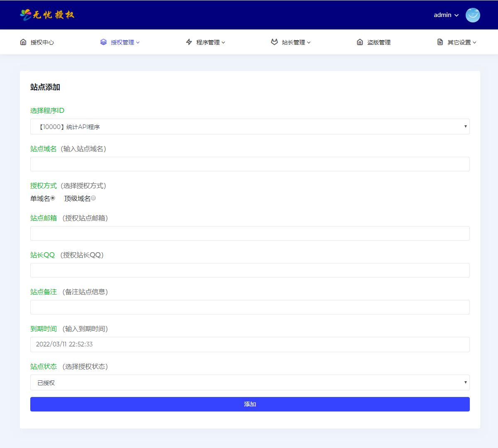Click the document icon next to 其它设置
Image resolution: width=498 pixels, height=448 pixels.
[x=440, y=42]
